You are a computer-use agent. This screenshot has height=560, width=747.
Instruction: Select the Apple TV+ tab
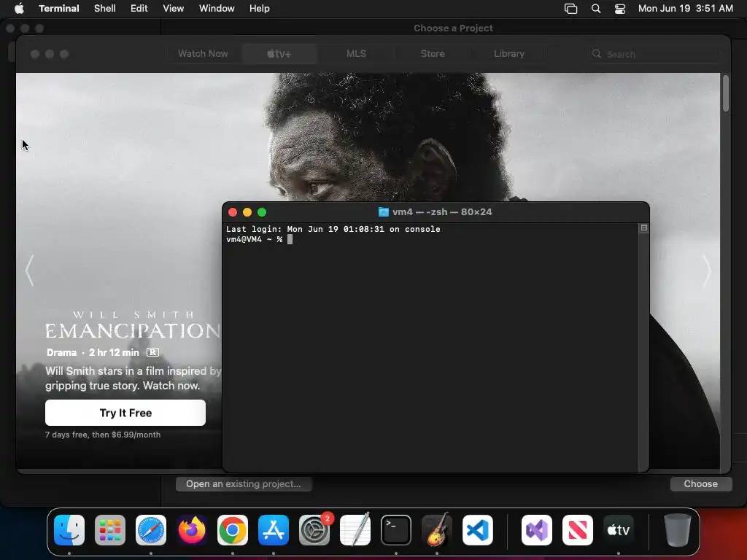[279, 54]
